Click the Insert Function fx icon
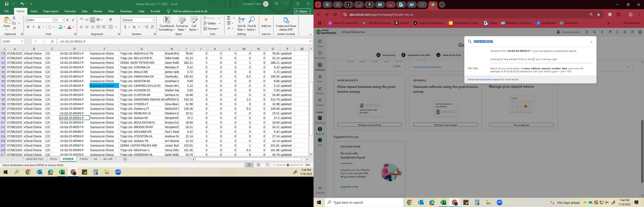644x207 pixels. tap(52, 41)
